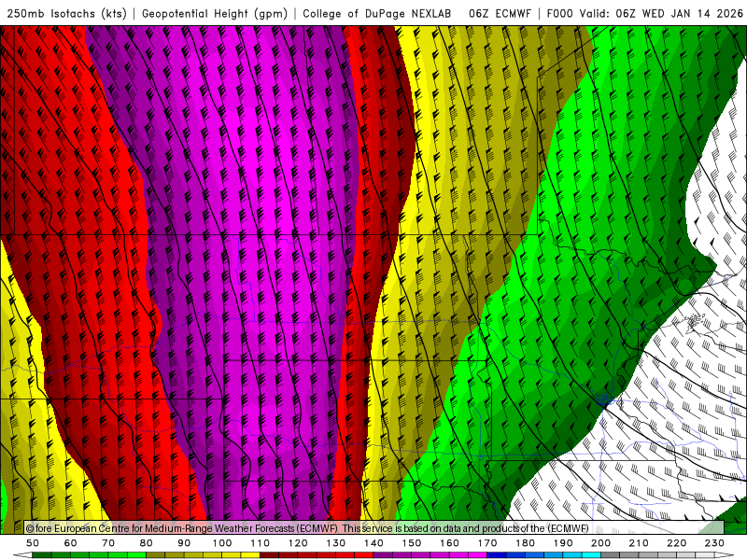Click the '70' value on the color scale
The height and width of the screenshot is (560, 747).
[x=108, y=543]
